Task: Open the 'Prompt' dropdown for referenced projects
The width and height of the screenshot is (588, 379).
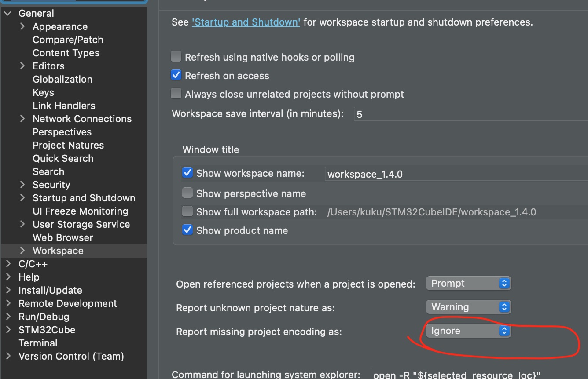Action: [468, 283]
